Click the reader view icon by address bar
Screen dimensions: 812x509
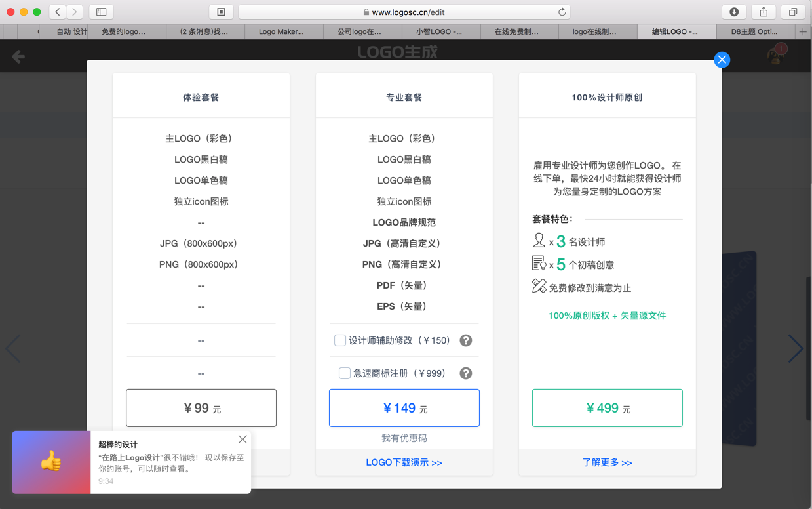coord(222,12)
